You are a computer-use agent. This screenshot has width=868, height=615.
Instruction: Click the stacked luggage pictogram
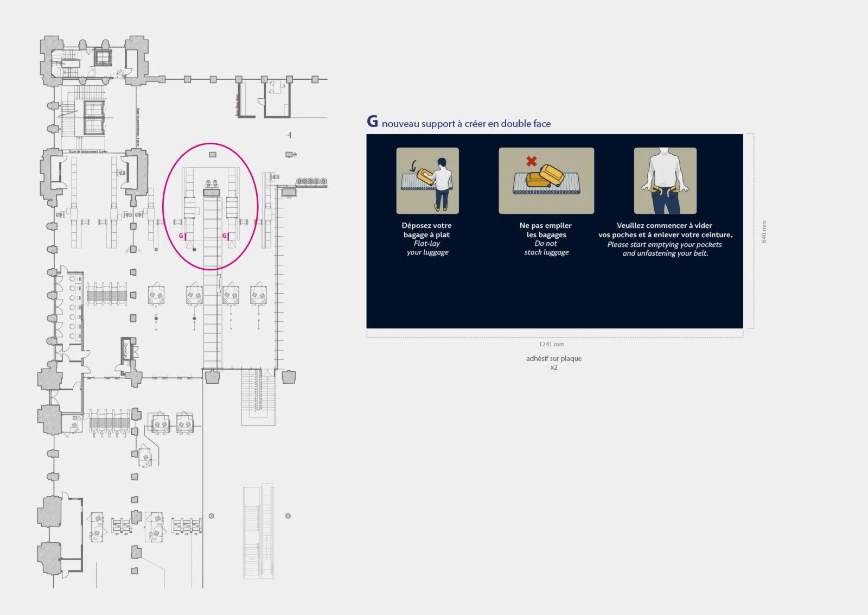tap(546, 181)
